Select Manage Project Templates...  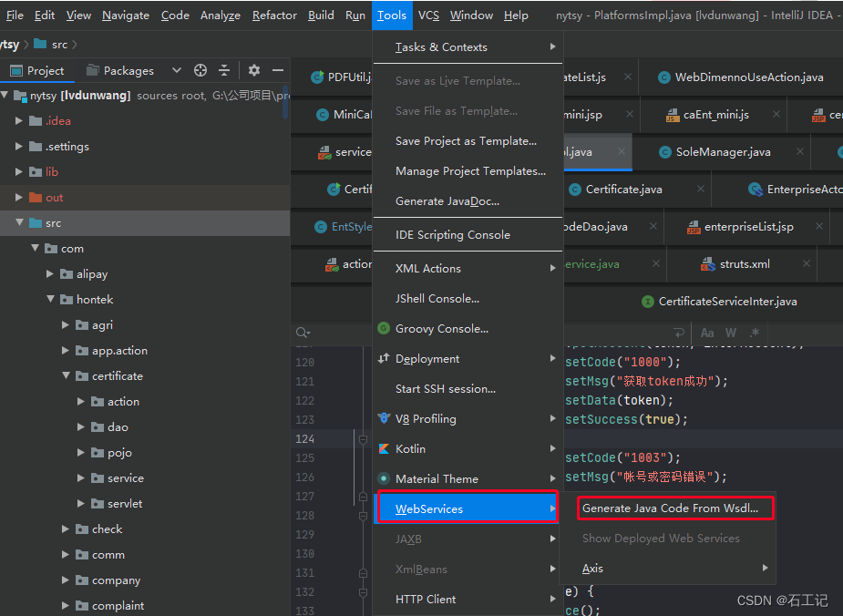tap(467, 171)
